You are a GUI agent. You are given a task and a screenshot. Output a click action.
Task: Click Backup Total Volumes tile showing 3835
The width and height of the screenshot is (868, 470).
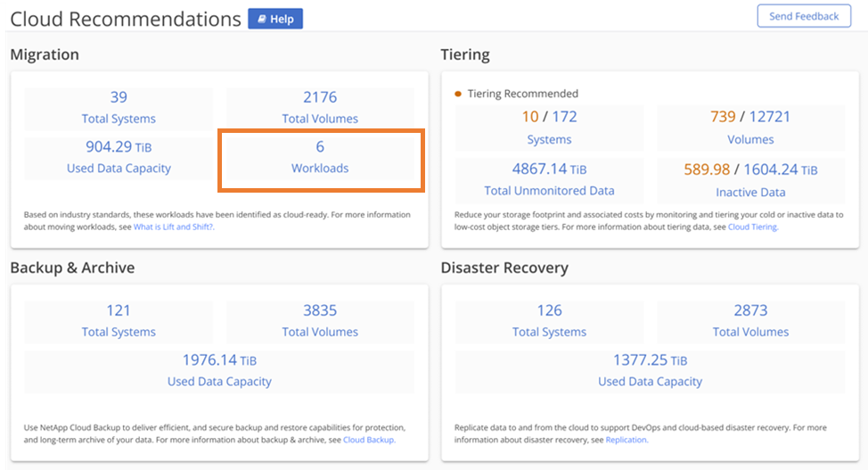(x=320, y=320)
